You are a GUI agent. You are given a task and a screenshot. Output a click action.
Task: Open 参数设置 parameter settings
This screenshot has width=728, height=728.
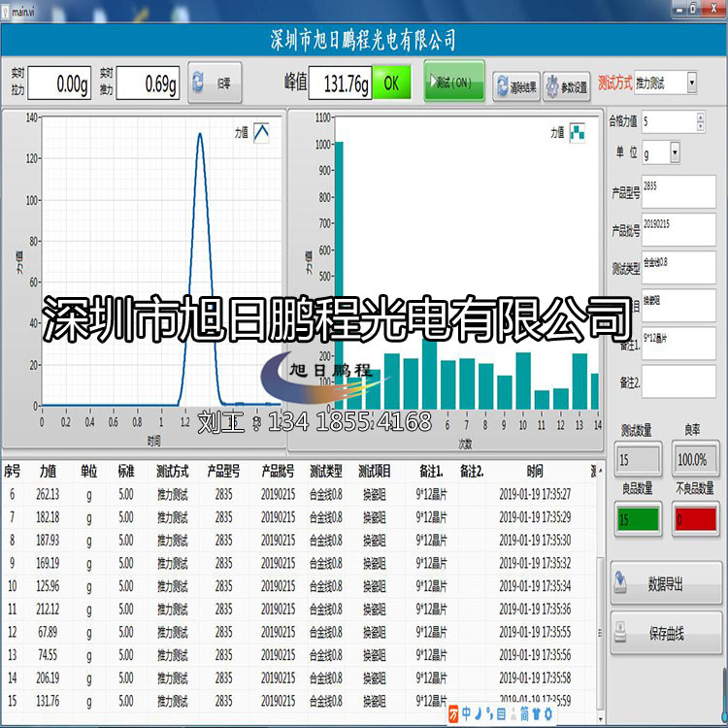[x=567, y=86]
